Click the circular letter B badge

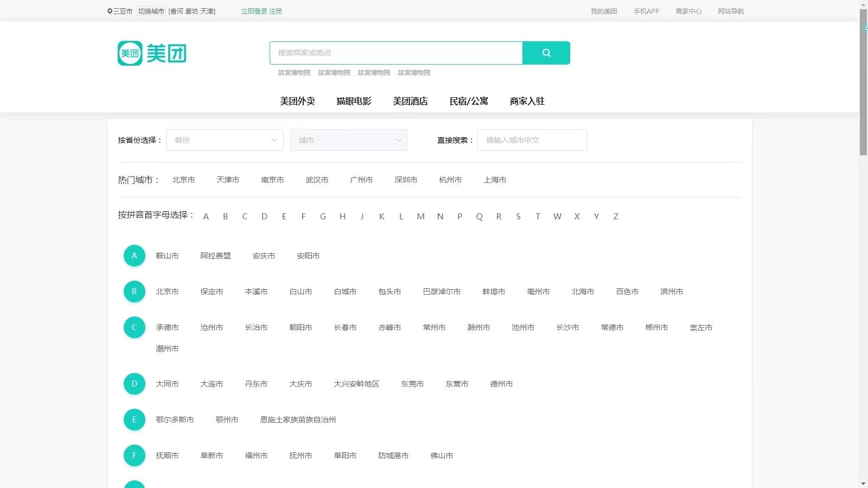[x=135, y=291]
